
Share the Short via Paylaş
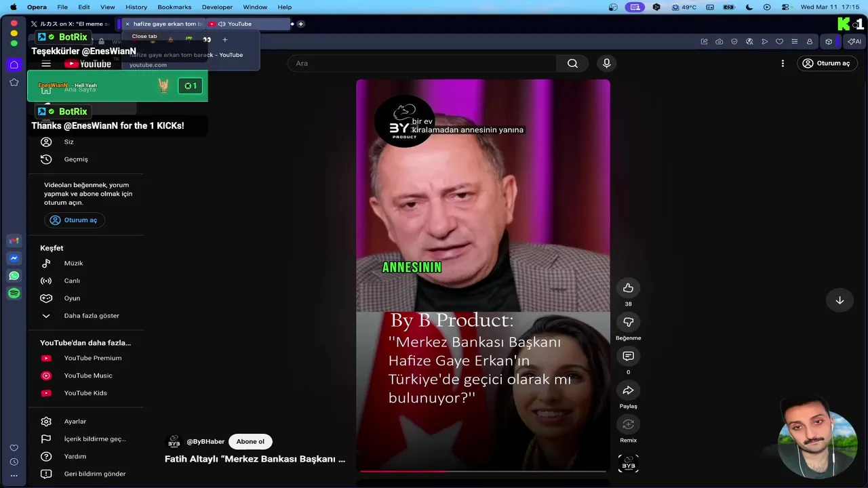628,390
